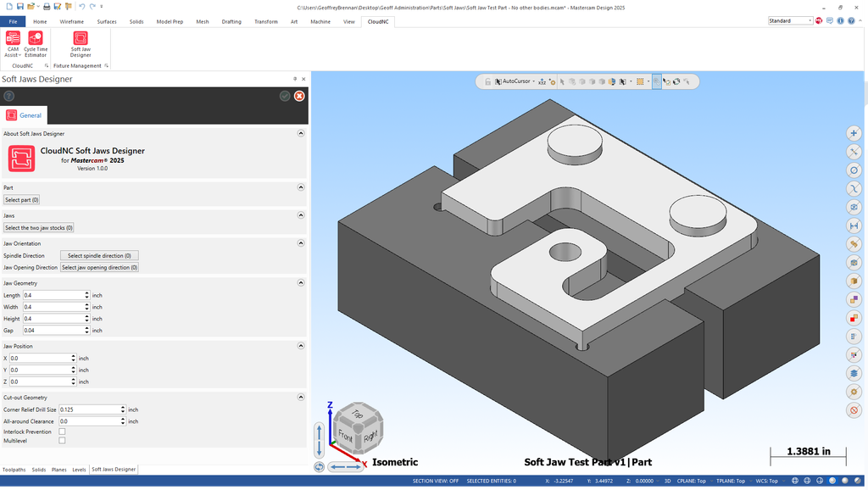This screenshot has height=490, width=868.
Task: Click the red prohibited icon in right sidebar
Action: pyautogui.click(x=854, y=410)
